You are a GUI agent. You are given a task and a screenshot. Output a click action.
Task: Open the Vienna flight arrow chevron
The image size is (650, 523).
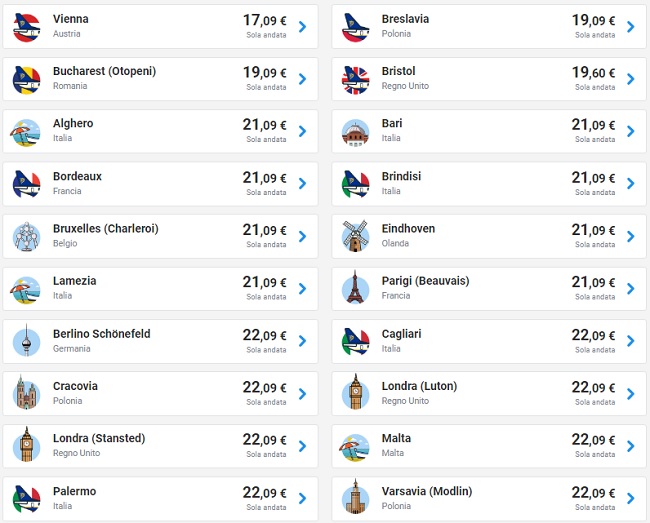pos(302,27)
